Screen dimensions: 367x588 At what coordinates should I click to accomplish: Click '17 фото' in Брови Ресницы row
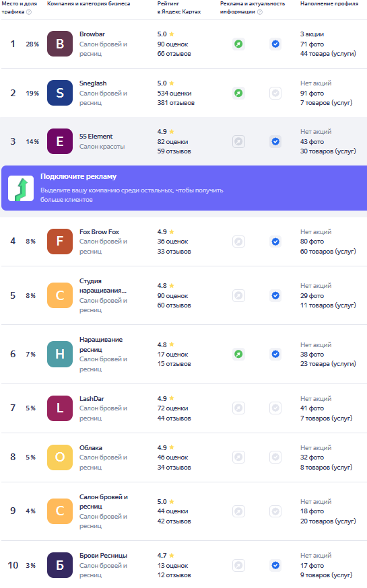[312, 566]
